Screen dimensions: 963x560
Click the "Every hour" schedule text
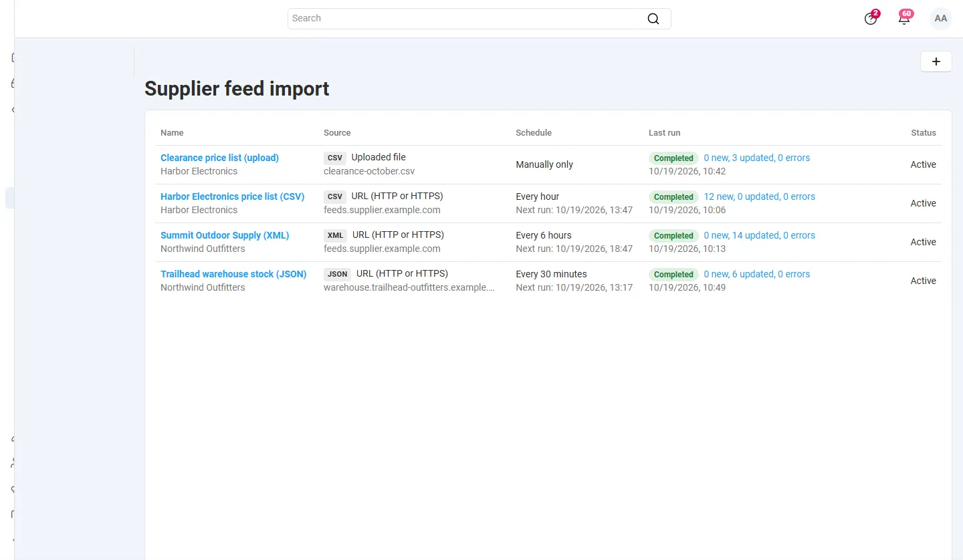pos(538,196)
